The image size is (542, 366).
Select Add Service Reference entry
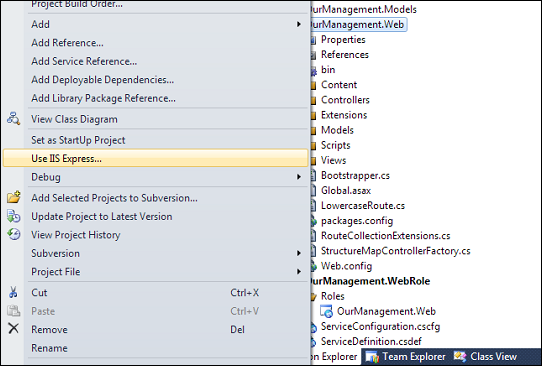(84, 61)
